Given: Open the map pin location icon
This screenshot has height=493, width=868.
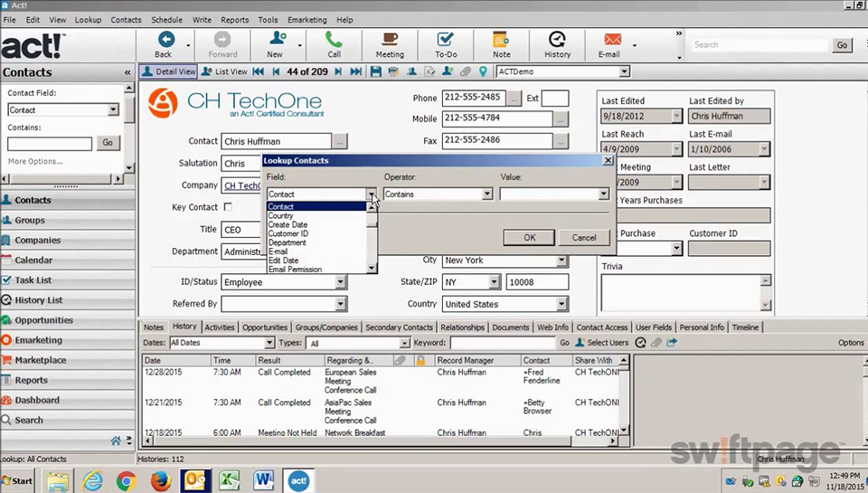Looking at the screenshot, I should point(483,71).
